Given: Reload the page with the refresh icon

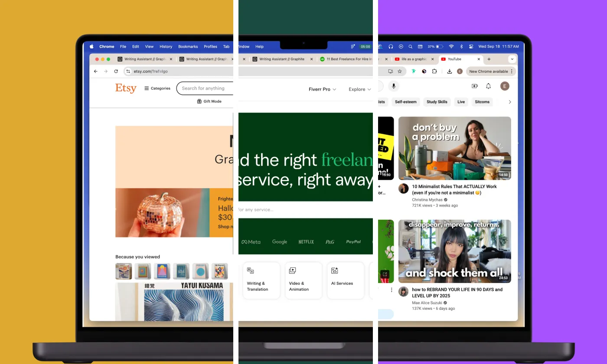Looking at the screenshot, I should coord(116,71).
